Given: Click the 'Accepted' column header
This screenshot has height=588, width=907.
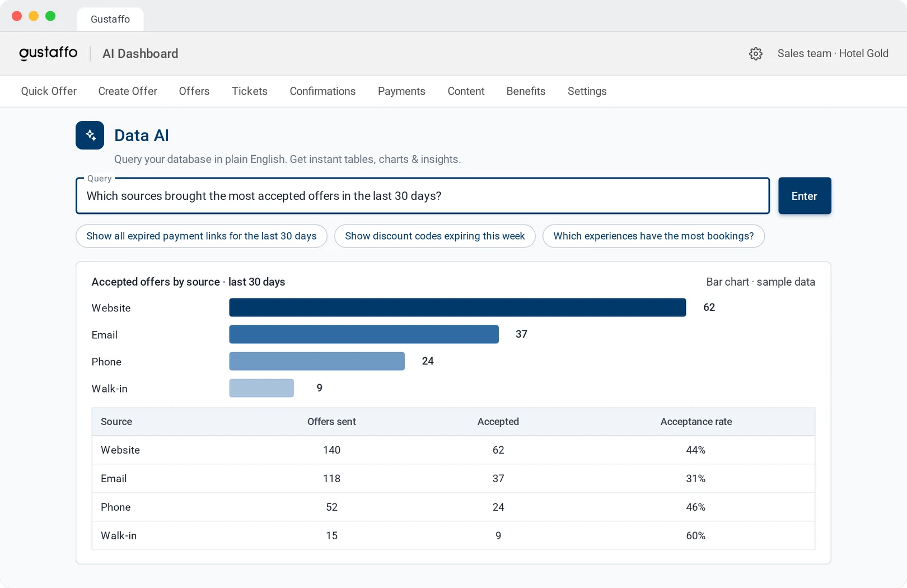Looking at the screenshot, I should coord(498,422).
